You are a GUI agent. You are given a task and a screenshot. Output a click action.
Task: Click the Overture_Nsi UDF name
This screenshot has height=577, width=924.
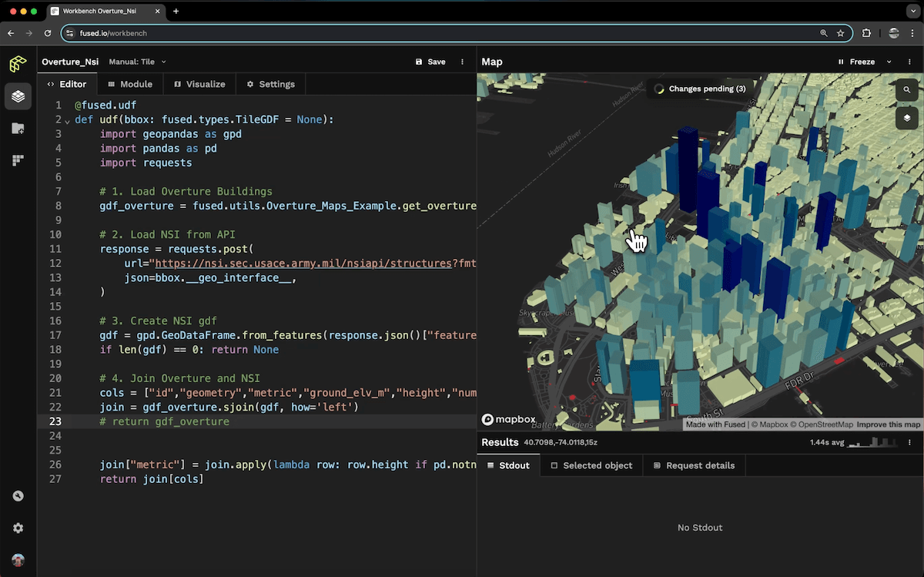click(x=70, y=62)
